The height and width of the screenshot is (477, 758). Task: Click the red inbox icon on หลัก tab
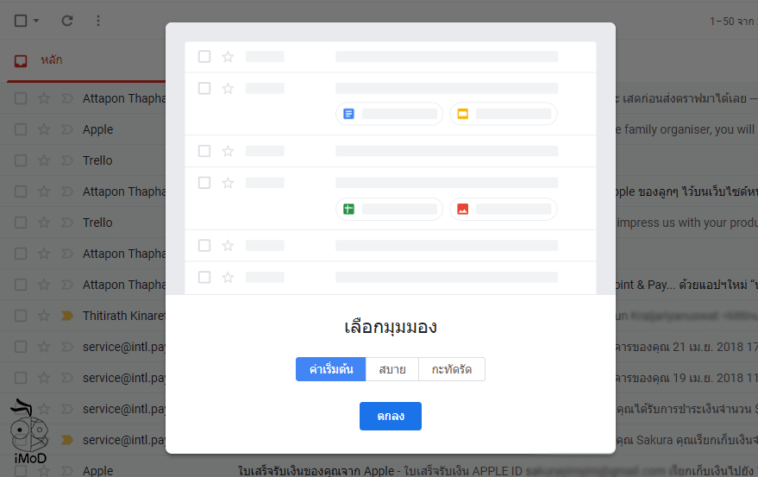(21, 61)
